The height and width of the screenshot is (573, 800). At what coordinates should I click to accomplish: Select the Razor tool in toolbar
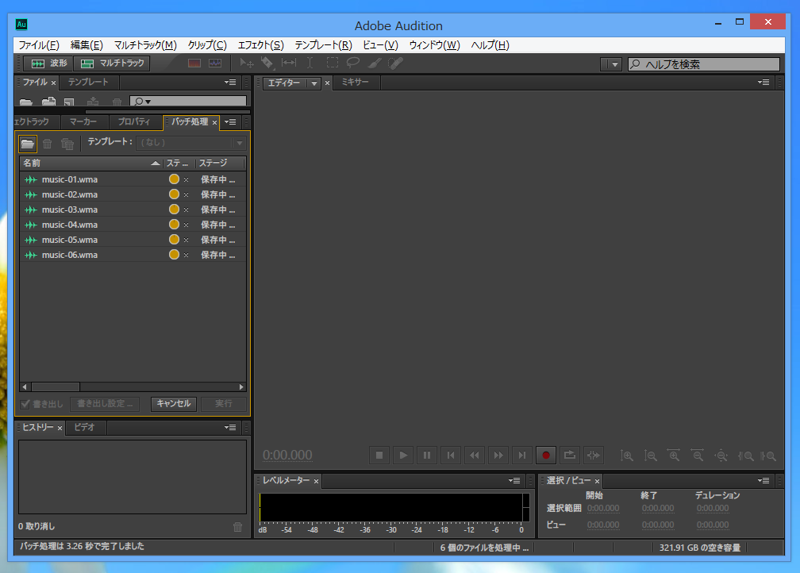coord(267,63)
